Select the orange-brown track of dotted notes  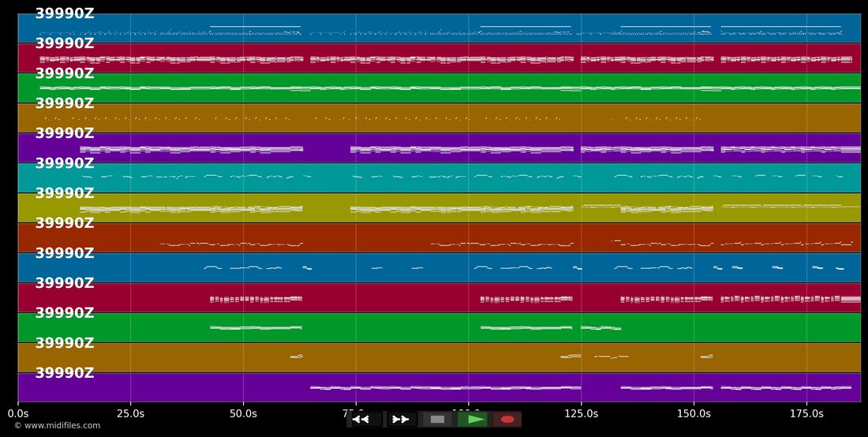coord(439,118)
